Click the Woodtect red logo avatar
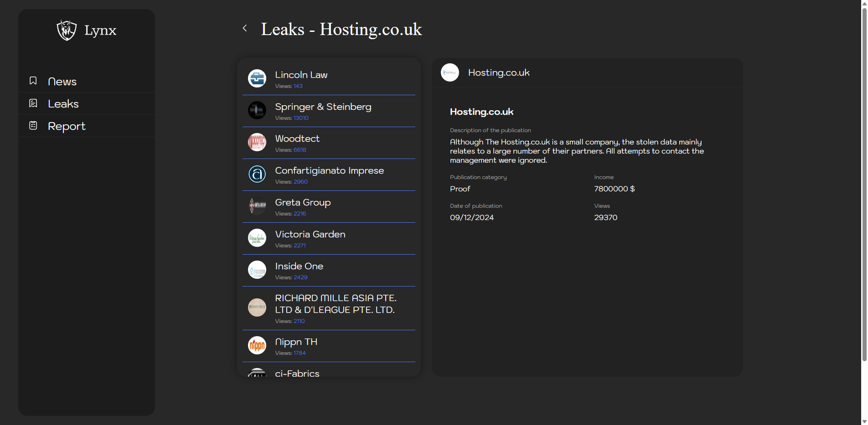868x425 pixels. click(x=257, y=142)
